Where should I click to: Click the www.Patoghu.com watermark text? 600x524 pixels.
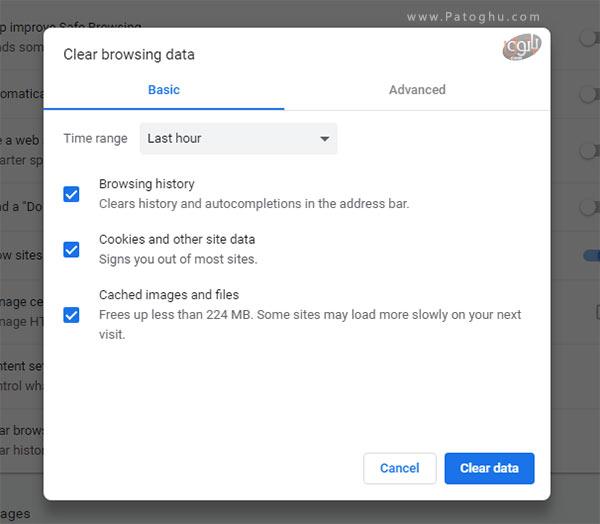[x=473, y=17]
